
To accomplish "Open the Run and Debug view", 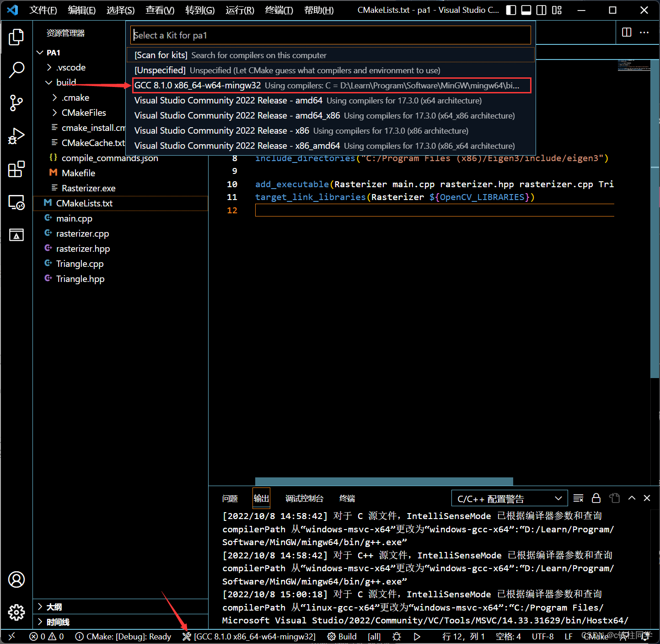I will pos(16,136).
